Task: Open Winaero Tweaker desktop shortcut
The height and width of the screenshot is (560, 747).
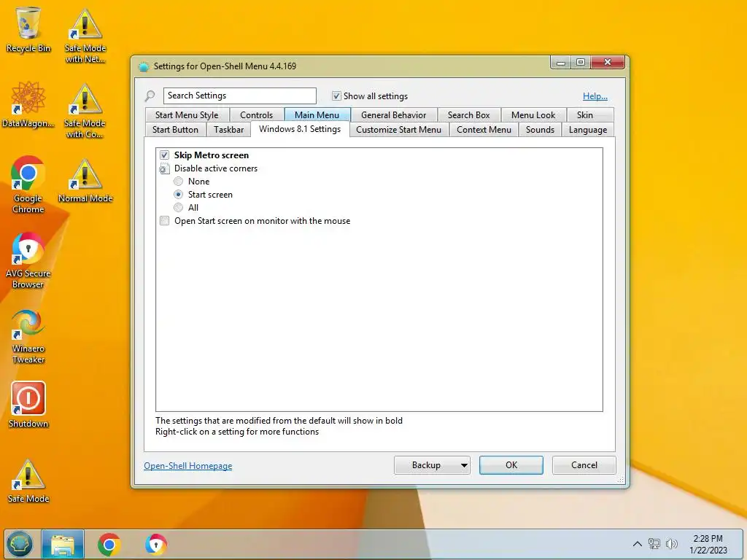Action: tap(28, 336)
